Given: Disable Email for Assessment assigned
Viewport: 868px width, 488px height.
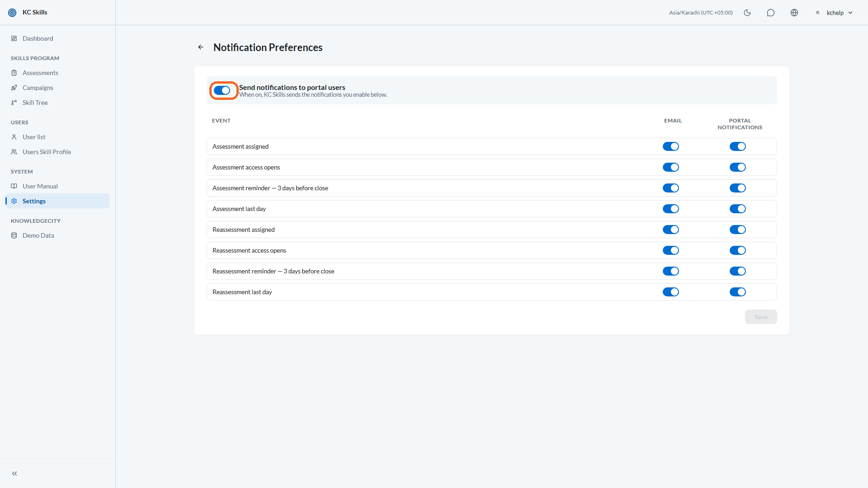Looking at the screenshot, I should pyautogui.click(x=671, y=146).
